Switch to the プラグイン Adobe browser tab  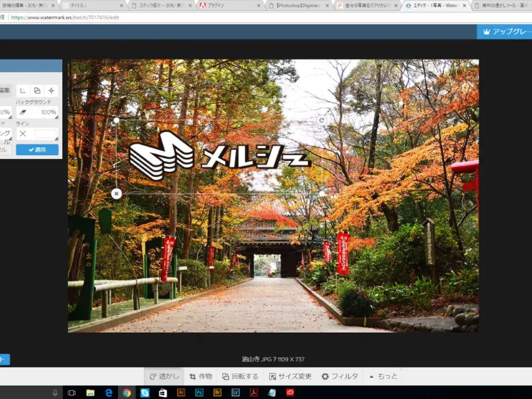(x=230, y=5)
